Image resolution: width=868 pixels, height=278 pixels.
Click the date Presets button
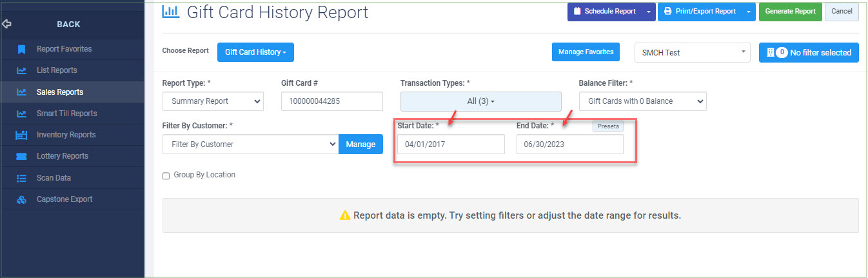(x=608, y=126)
